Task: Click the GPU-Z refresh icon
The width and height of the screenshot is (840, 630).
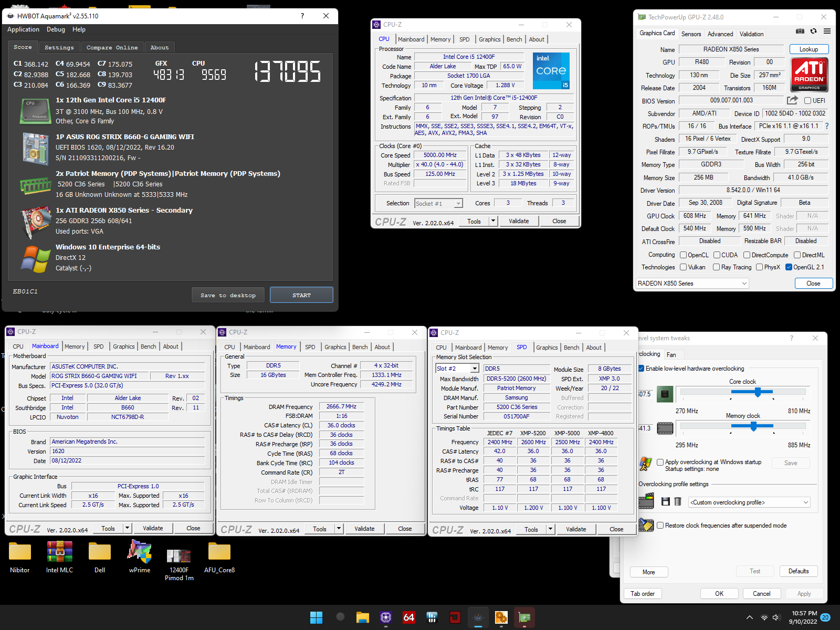Action: click(x=813, y=31)
